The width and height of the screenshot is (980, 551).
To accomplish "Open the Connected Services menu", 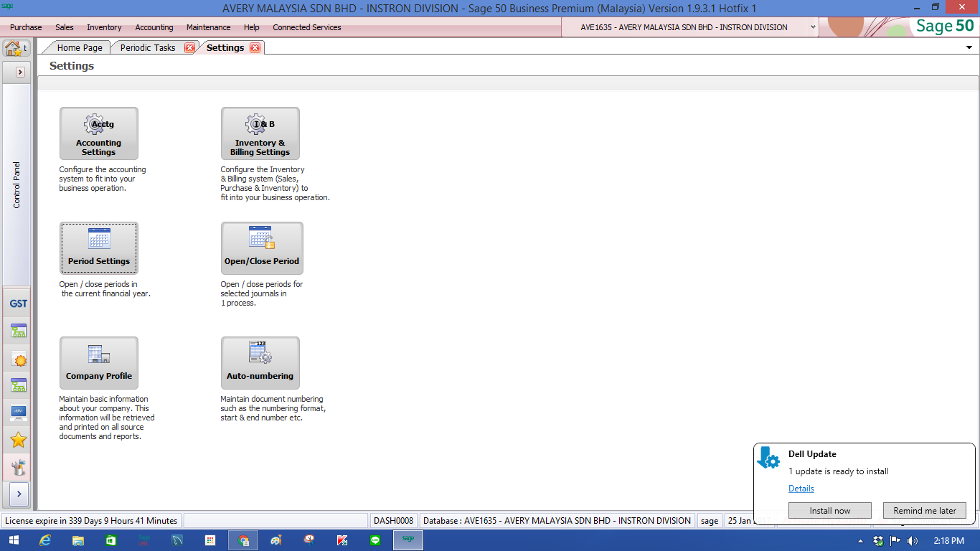I will [x=307, y=27].
